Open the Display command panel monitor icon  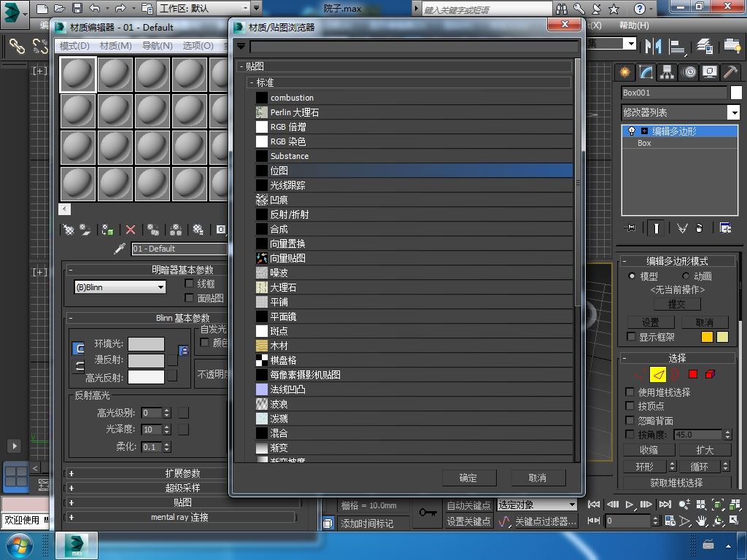pos(710,72)
